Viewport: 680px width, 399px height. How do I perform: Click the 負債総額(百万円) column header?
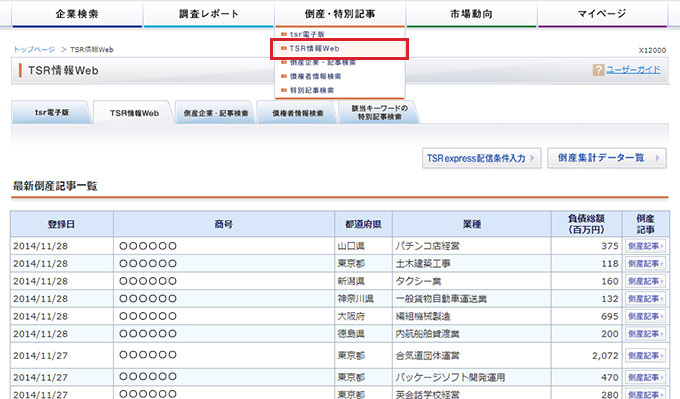[x=586, y=224]
